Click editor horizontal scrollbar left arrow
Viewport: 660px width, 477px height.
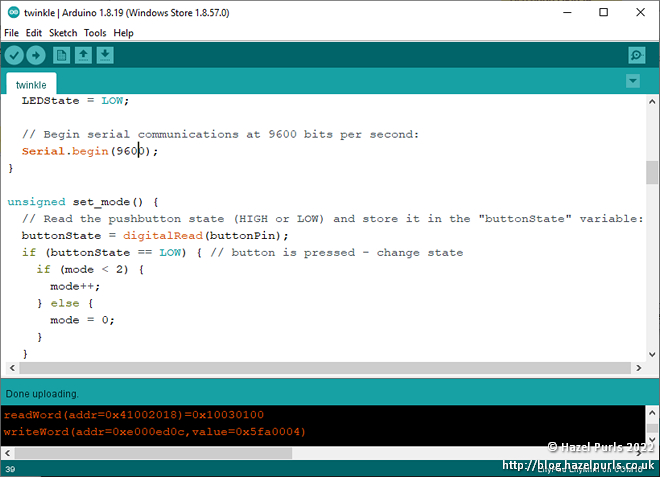[x=12, y=368]
